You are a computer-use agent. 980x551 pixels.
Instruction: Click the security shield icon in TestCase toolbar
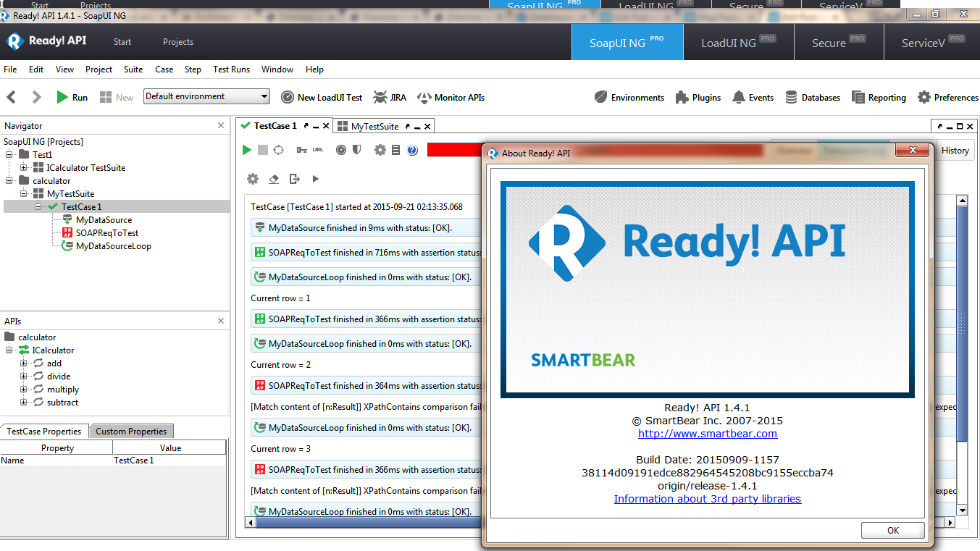[x=356, y=150]
